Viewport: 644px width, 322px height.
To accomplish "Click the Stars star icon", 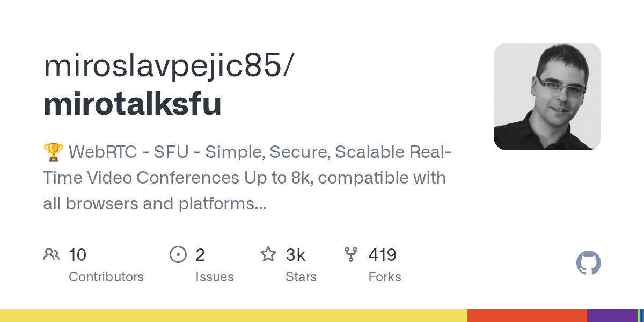I will 268,254.
